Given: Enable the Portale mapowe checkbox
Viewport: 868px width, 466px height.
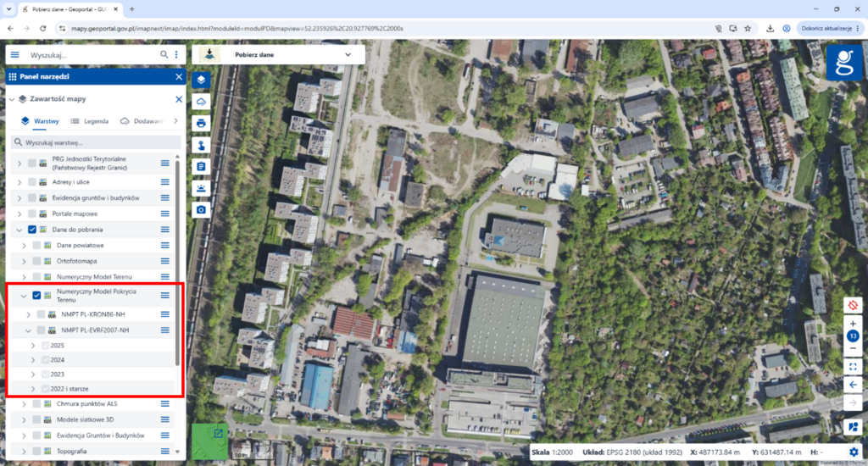Looking at the screenshot, I should tap(32, 214).
